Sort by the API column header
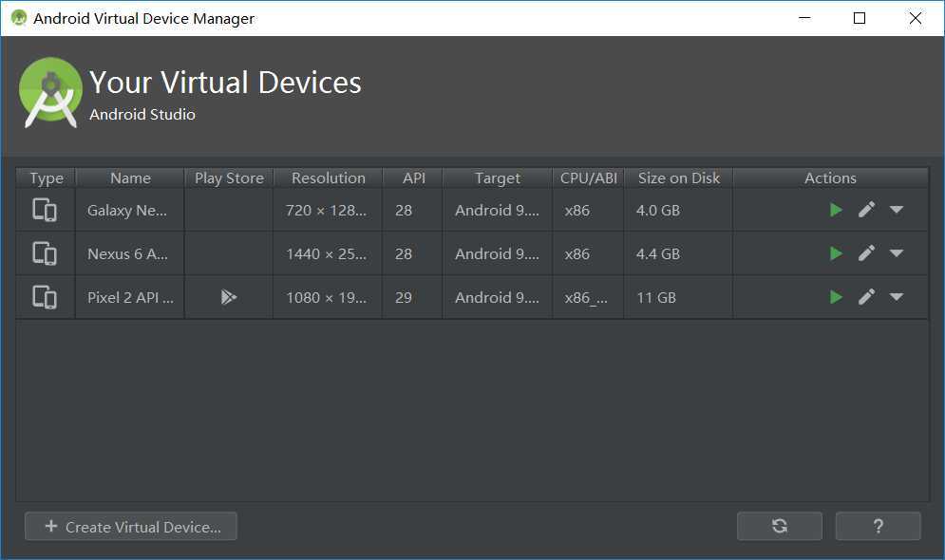 [413, 178]
